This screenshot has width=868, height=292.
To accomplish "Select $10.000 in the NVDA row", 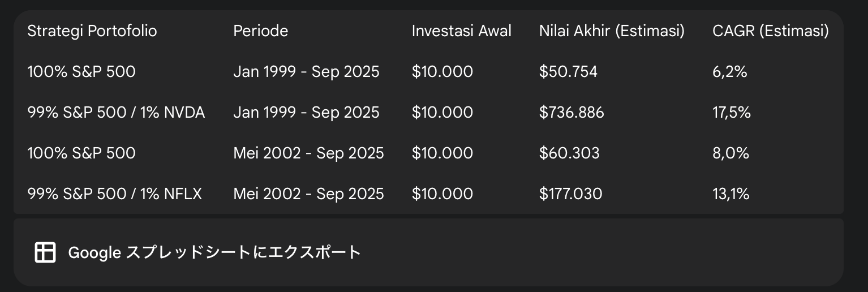I will pos(442,113).
